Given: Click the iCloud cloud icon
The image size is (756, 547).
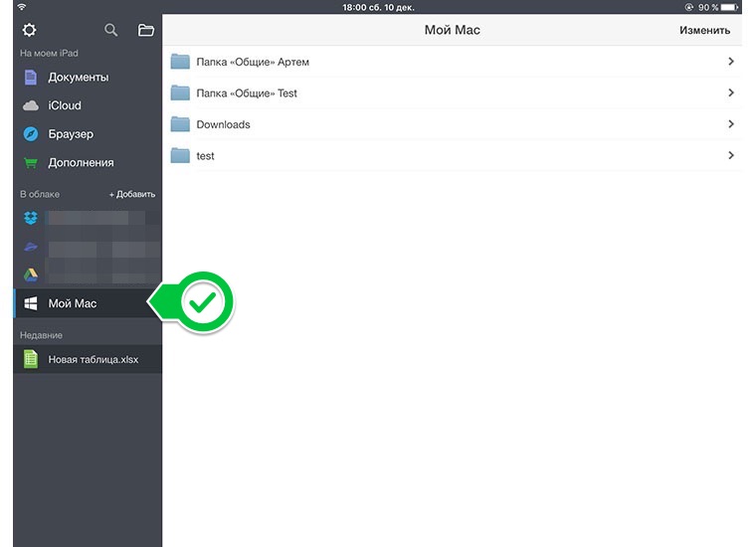Looking at the screenshot, I should tap(31, 105).
